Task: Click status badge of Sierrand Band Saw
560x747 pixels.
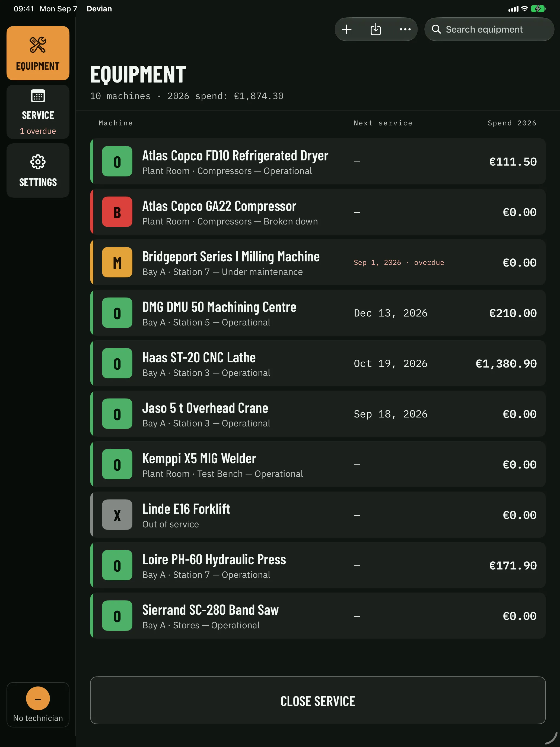Action: coord(117,616)
